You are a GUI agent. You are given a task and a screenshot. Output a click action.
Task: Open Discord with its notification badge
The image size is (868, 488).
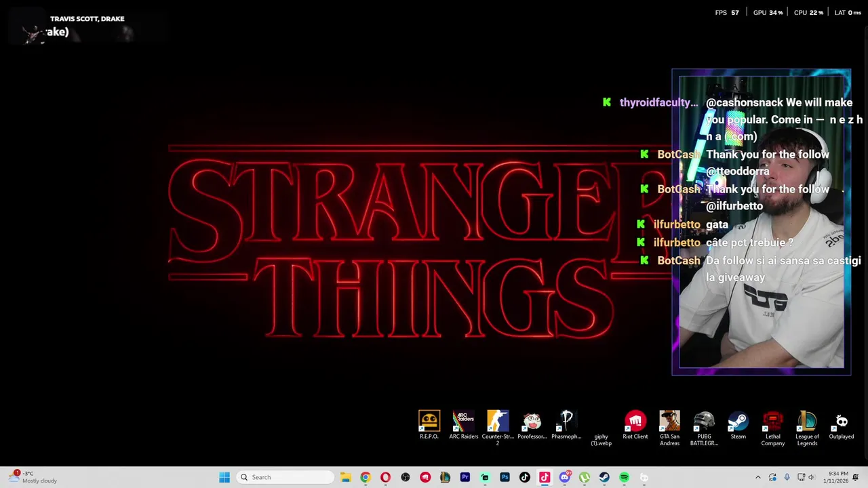tap(565, 477)
